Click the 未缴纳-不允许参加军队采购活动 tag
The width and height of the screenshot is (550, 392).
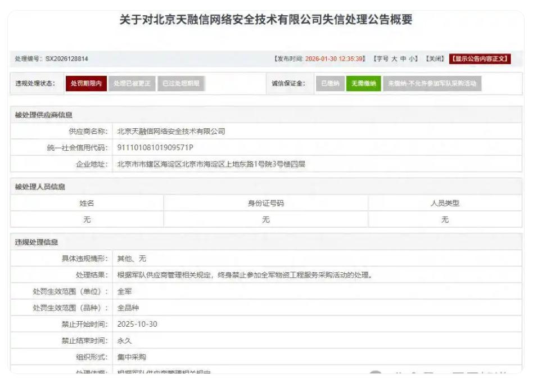[432, 84]
